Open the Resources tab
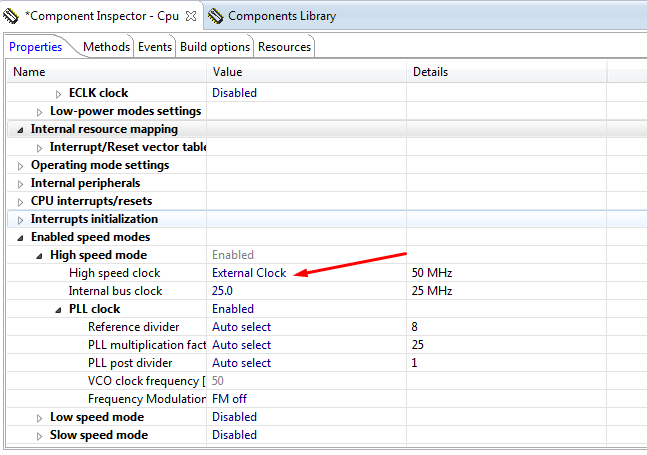 284,47
